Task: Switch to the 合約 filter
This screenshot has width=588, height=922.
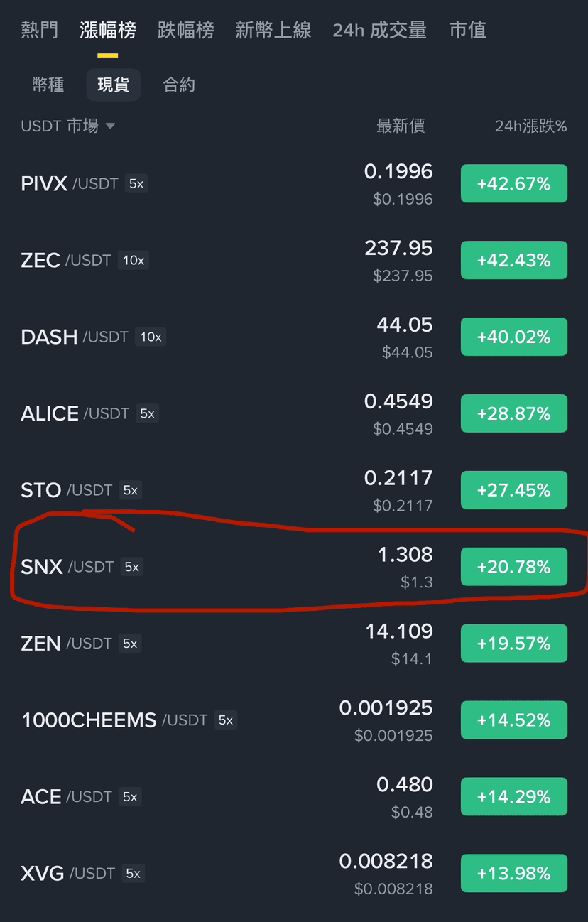Action: 179,85
